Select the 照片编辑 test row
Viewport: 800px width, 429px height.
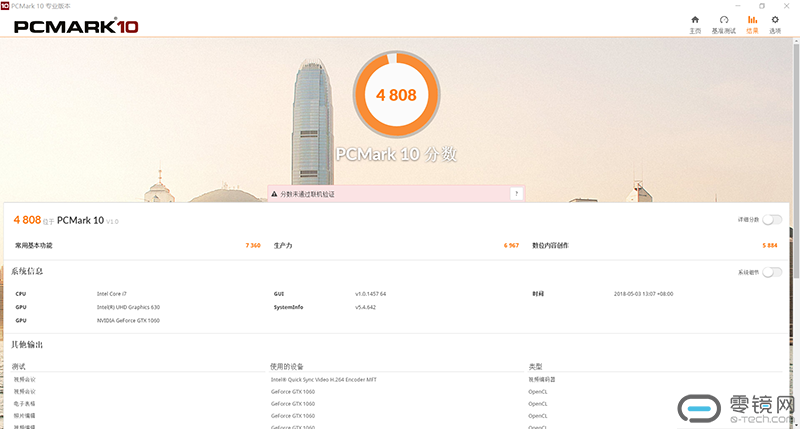(24, 416)
